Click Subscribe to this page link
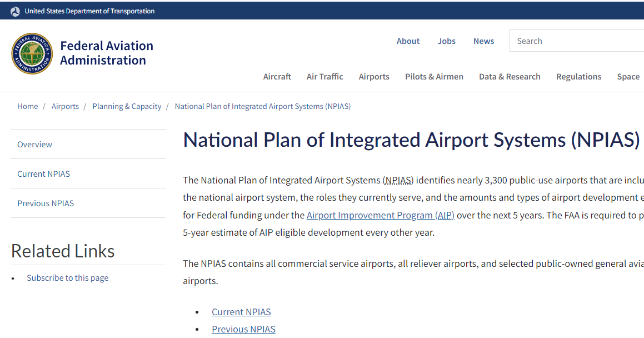Image resolution: width=644 pixels, height=338 pixels. 67,278
